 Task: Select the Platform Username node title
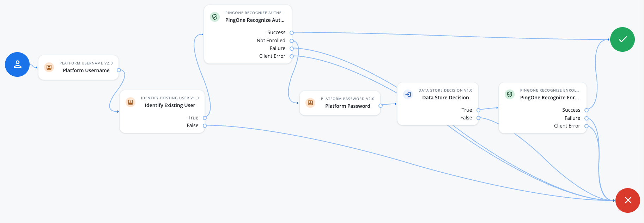coord(86,70)
